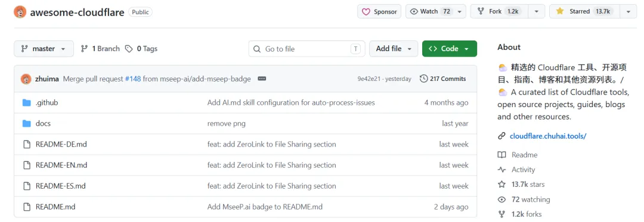Viewport: 644px width, 222px height.
Task: Open pull request #148 link
Action: (x=132, y=79)
